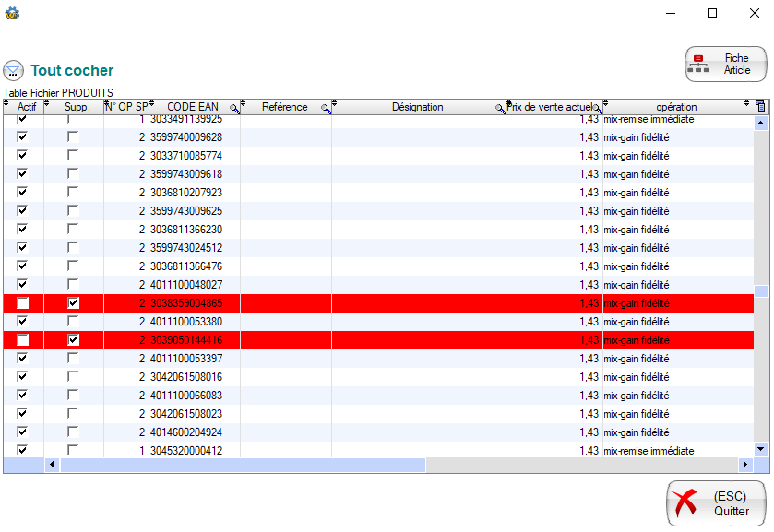Uncheck Supp. for the row 3038359004865
Image resolution: width=774 pixels, height=532 pixels.
pos(73,303)
